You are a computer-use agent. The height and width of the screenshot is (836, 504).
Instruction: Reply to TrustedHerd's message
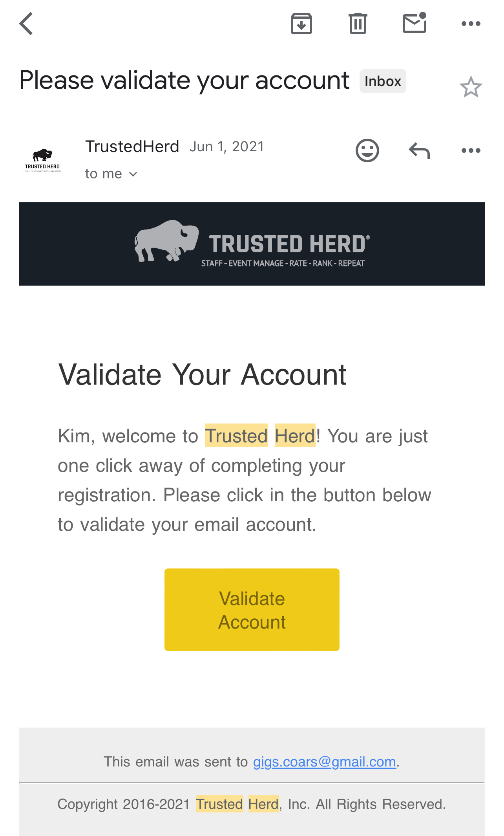[x=419, y=150]
